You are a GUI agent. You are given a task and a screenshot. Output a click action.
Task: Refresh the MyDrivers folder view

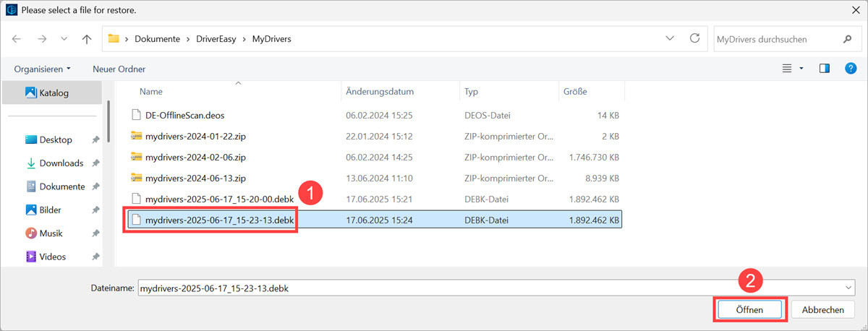694,39
